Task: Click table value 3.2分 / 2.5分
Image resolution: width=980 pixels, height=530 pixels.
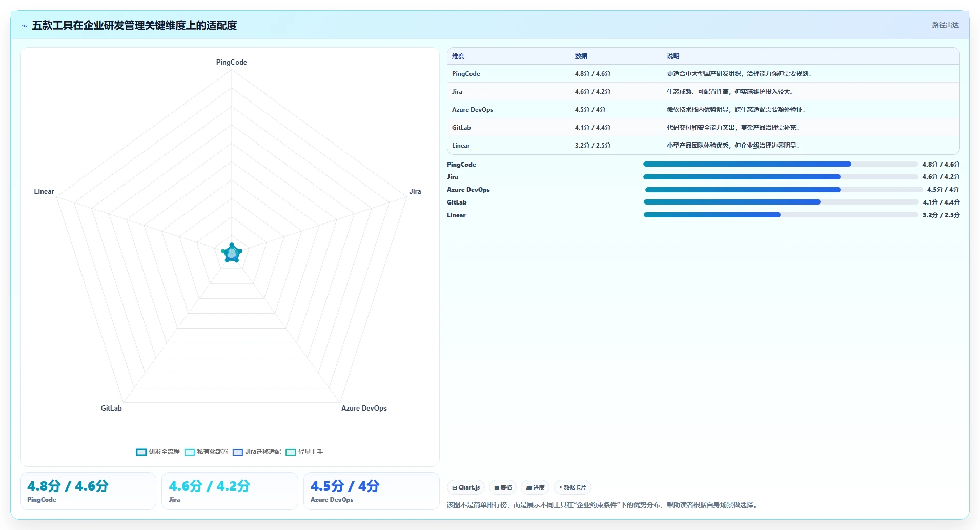Action: [593, 146]
